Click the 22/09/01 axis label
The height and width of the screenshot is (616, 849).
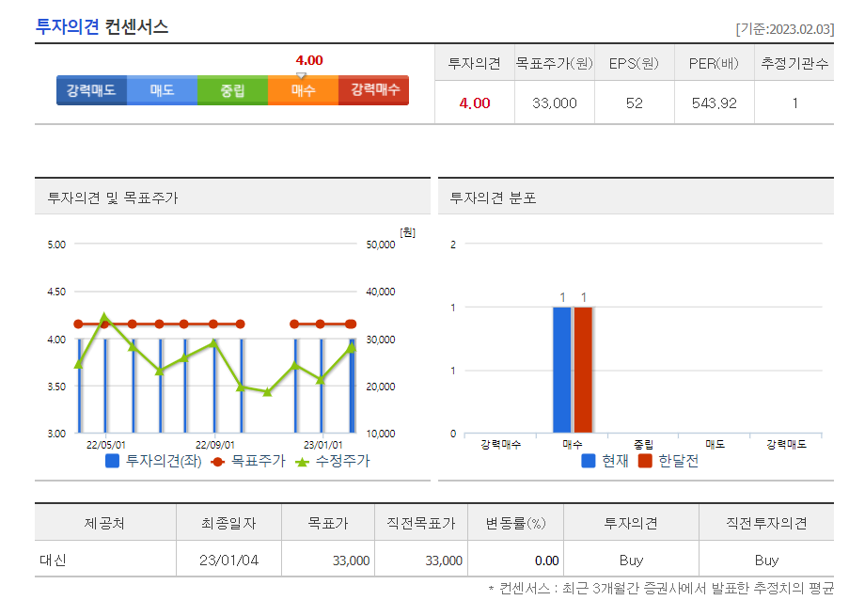point(215,445)
